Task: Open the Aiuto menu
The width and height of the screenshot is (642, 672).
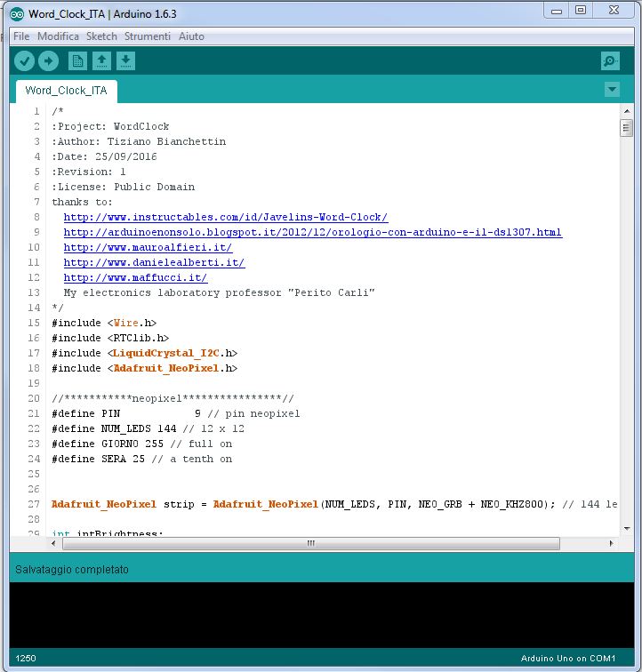Action: (191, 36)
